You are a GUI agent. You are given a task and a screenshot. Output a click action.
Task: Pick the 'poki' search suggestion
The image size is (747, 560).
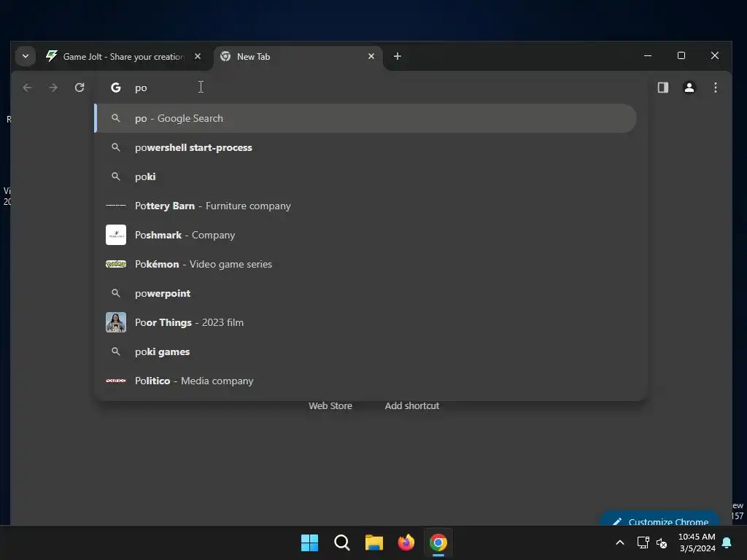365,176
